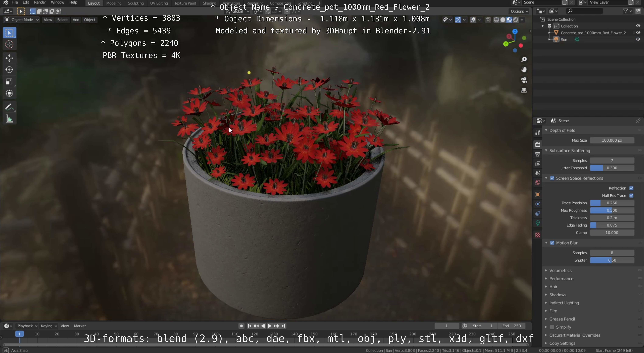Viewport: 644px width, 353px height.
Task: Select the Measure tool
Action: (x=9, y=119)
